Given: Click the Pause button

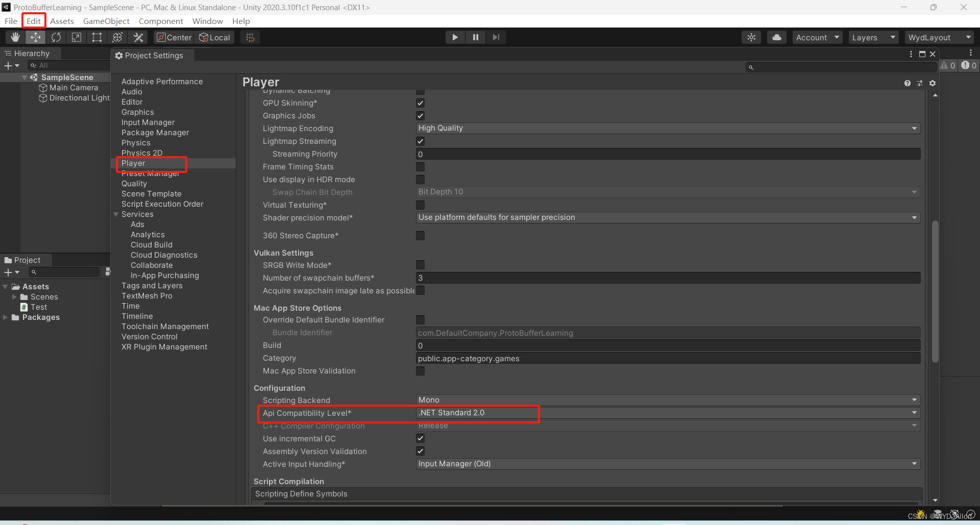Looking at the screenshot, I should [x=475, y=37].
